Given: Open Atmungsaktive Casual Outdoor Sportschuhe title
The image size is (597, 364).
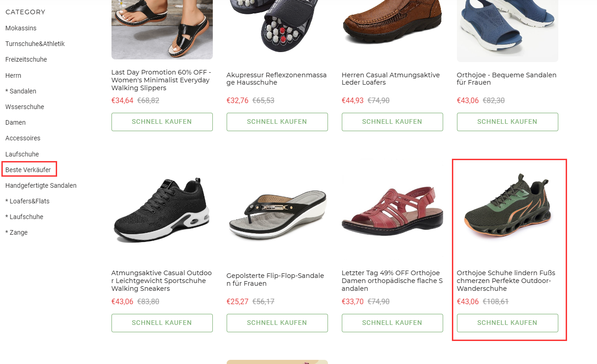Looking at the screenshot, I should pyautogui.click(x=162, y=281).
